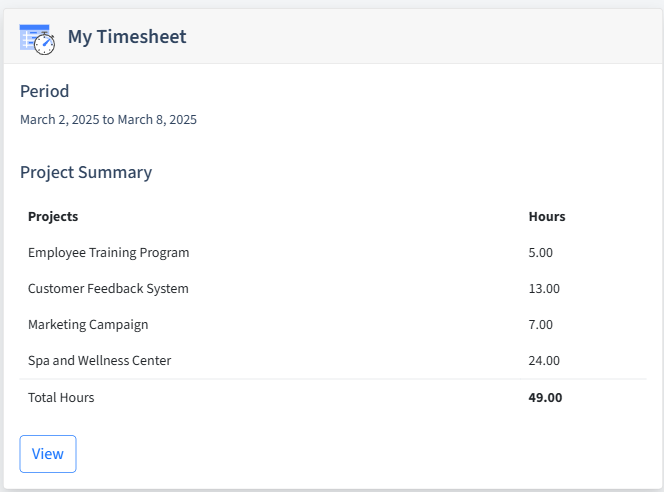Select the My Timesheet title
Image resolution: width=664 pixels, height=492 pixels.
pos(127,37)
